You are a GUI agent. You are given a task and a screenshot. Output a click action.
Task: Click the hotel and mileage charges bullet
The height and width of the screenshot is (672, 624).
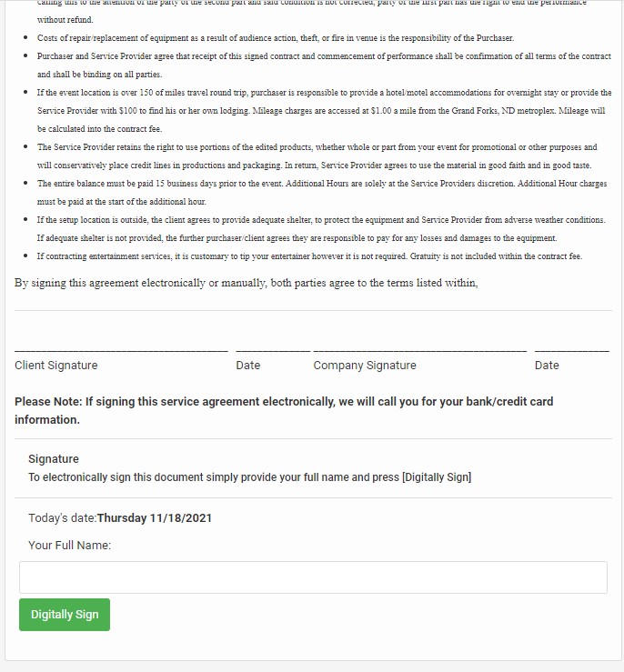(323, 111)
